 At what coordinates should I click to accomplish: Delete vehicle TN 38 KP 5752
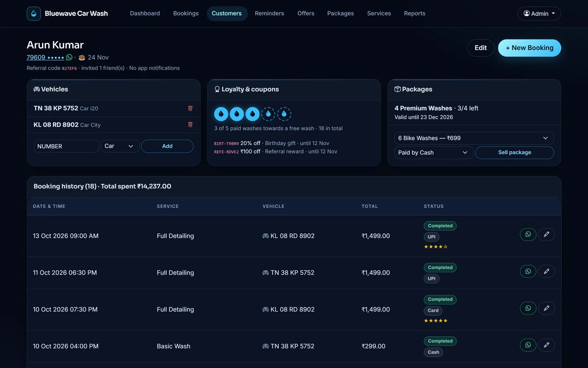click(190, 108)
